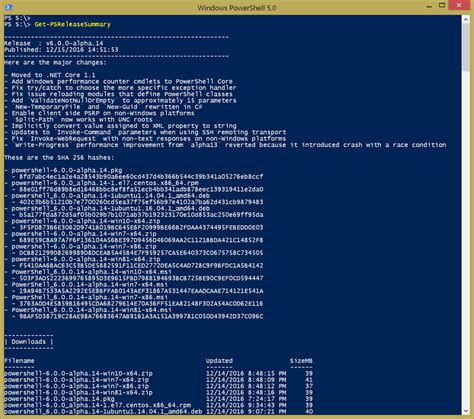Click 'Write-Progress performance improvement' reverted line
Image resolution: width=474 pixels, height=419 pixels.
click(225, 145)
